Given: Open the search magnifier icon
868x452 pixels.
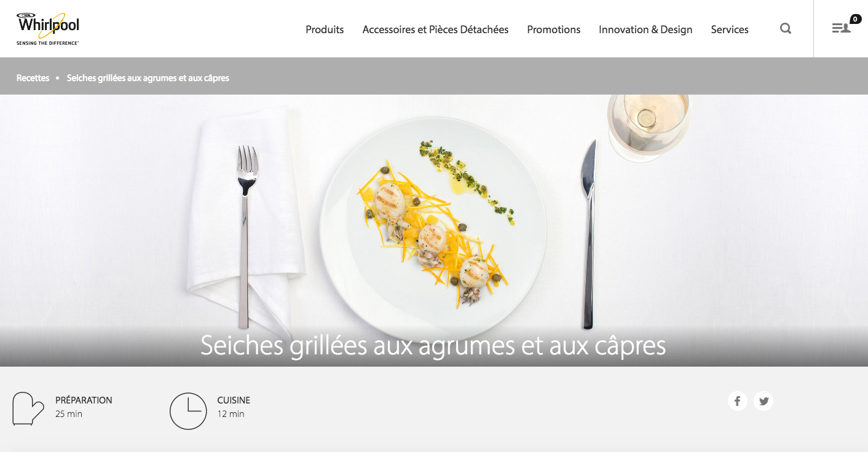Looking at the screenshot, I should (786, 28).
